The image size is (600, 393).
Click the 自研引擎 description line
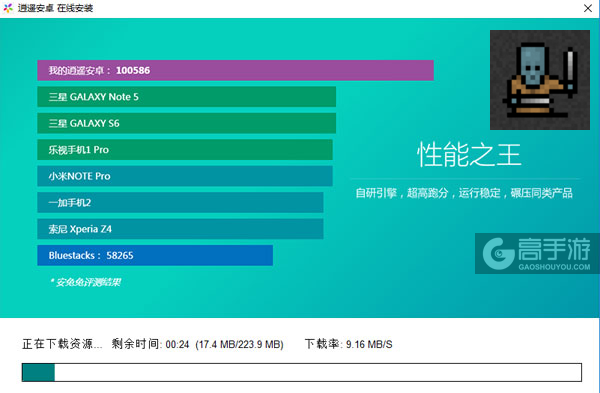464,193
